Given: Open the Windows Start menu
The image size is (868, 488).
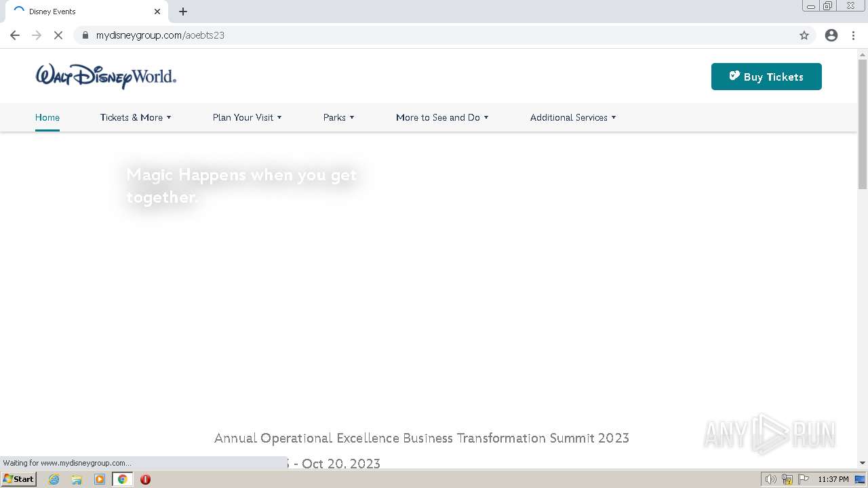Looking at the screenshot, I should (19, 479).
